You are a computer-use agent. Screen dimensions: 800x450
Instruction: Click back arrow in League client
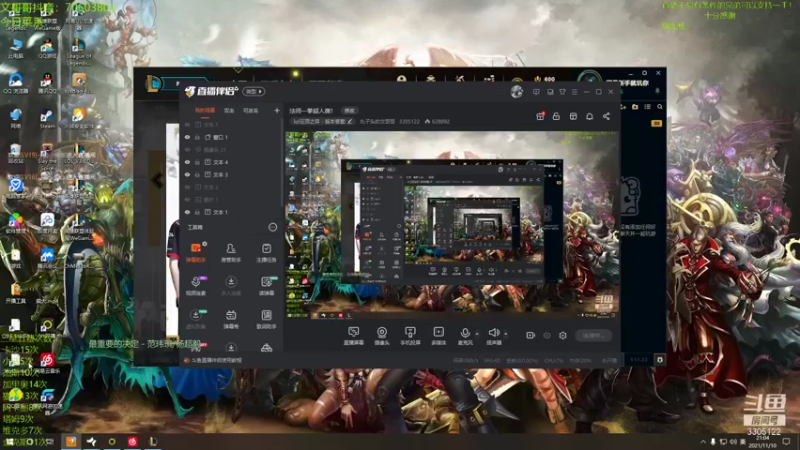click(158, 180)
